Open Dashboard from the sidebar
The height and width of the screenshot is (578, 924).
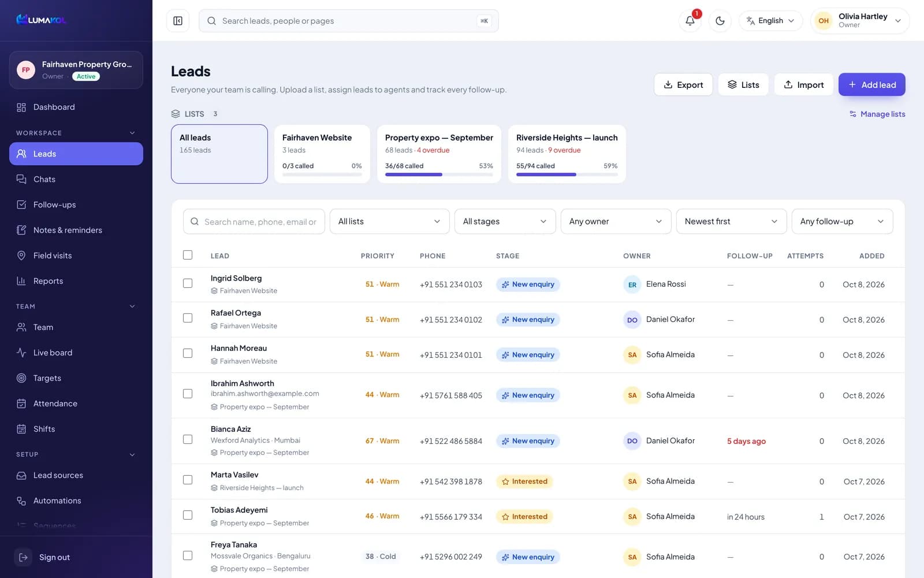76,107
